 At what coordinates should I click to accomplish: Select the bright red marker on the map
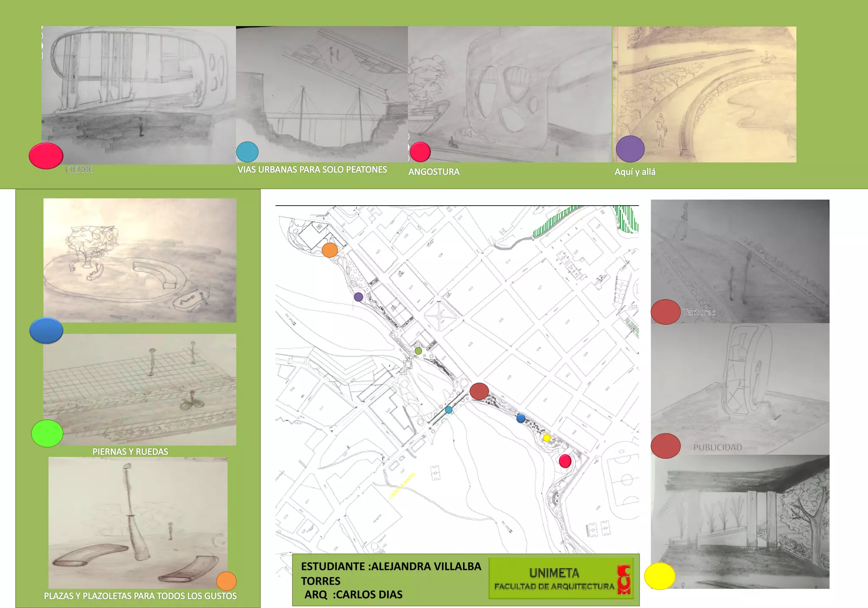click(x=565, y=461)
